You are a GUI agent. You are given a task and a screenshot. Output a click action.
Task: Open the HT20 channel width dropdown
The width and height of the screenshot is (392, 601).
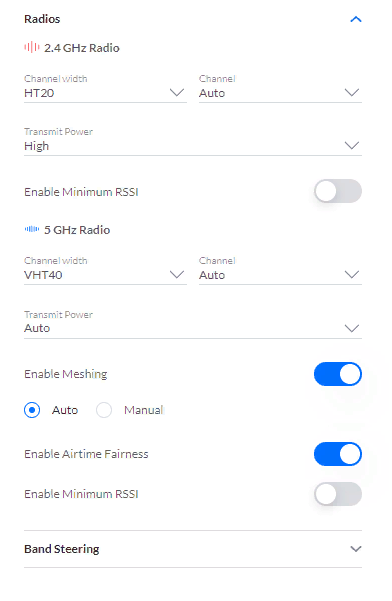click(x=105, y=88)
